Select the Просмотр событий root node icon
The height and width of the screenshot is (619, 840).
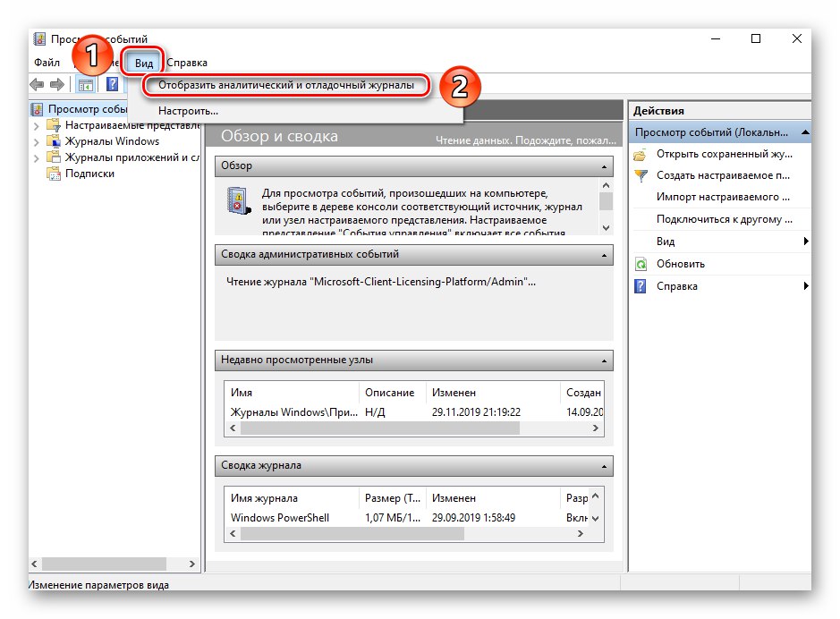[38, 109]
